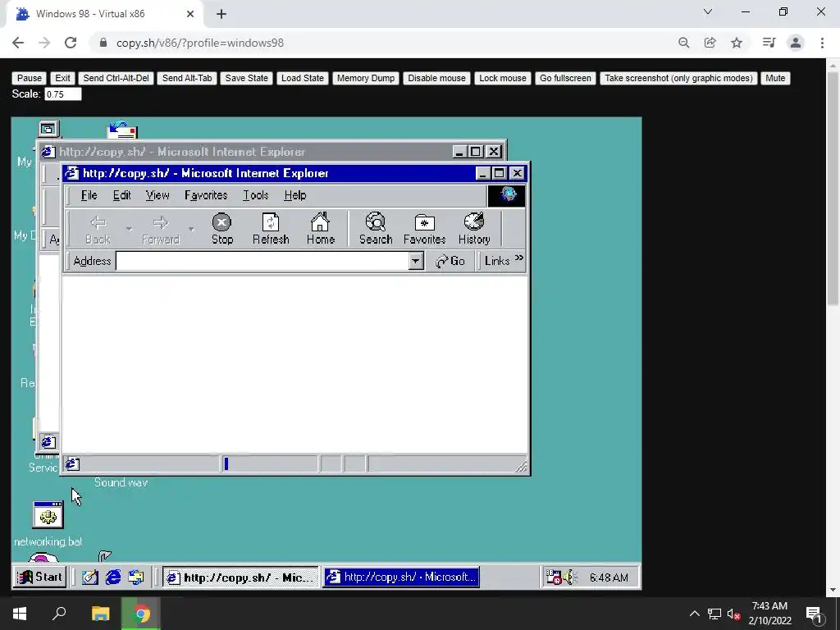Select the active copy.sh taskbar button
This screenshot has width=840, height=630.
pos(401,577)
